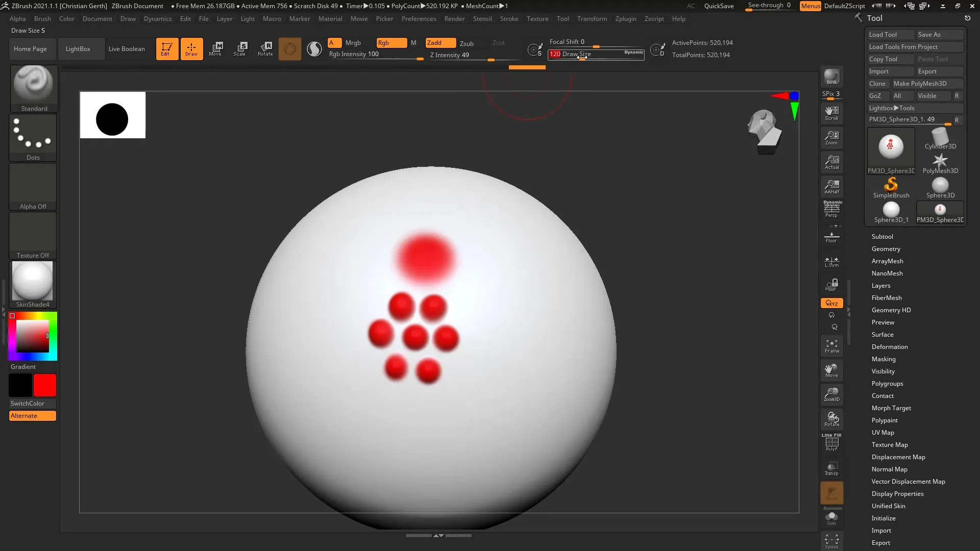Toggle Persp perspective view

[831, 210]
